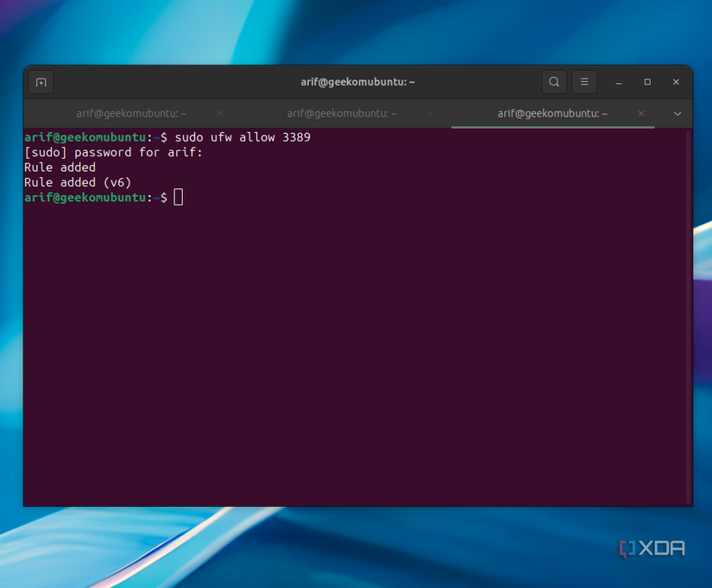Click the '[sudo] password for arif:' line
Screen dimensions: 712x588
coord(113,152)
